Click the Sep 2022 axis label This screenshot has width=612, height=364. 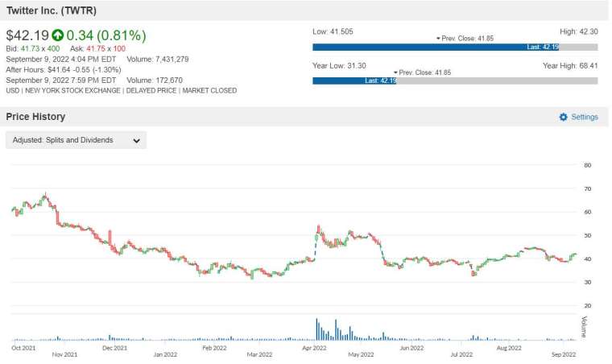point(564,354)
